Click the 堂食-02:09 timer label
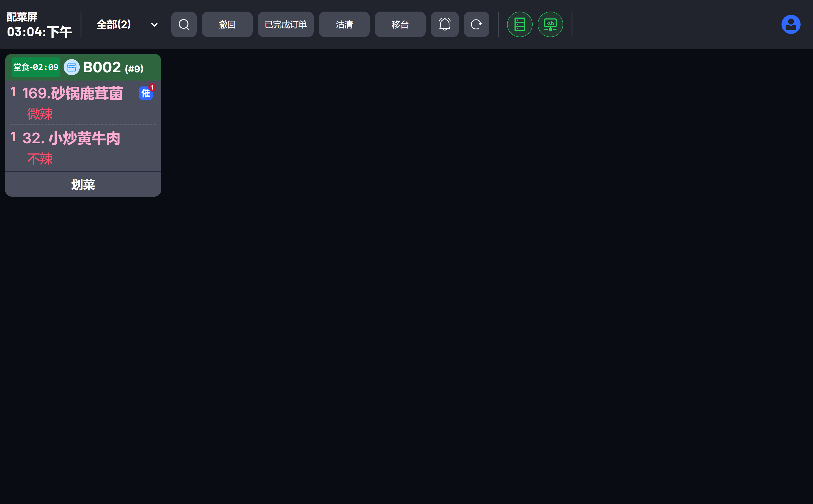The height and width of the screenshot is (504, 813). click(x=36, y=67)
